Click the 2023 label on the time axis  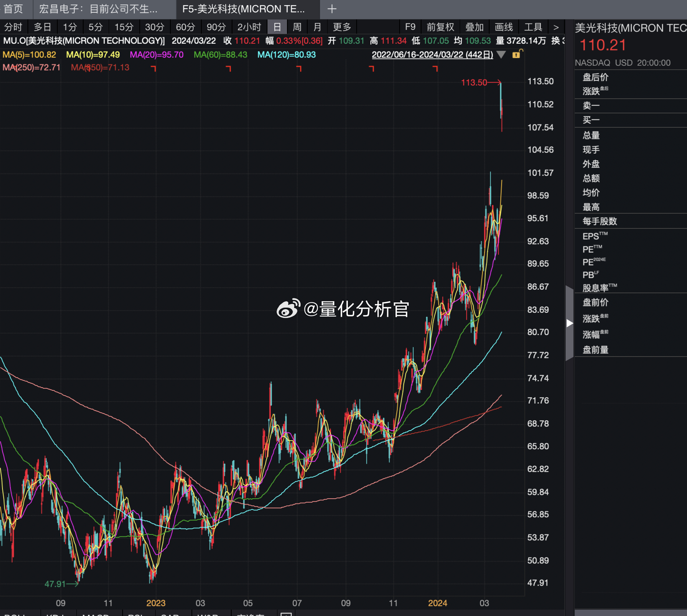(x=156, y=603)
